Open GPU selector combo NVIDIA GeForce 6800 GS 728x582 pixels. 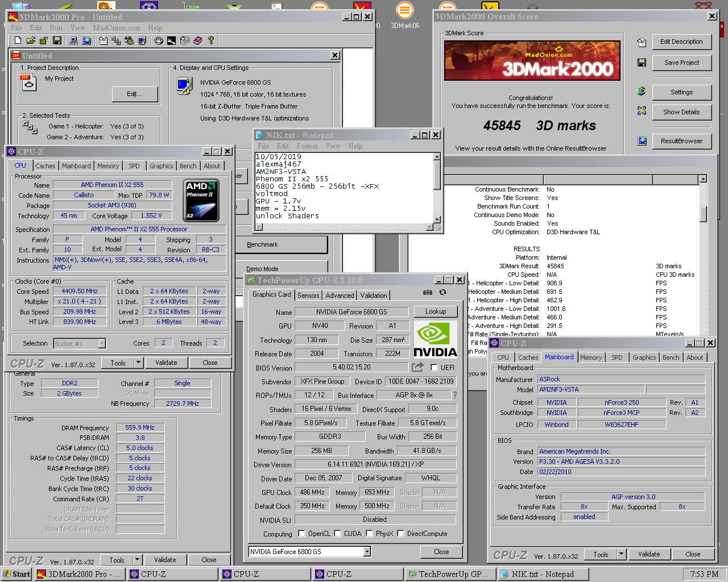[x=367, y=551]
